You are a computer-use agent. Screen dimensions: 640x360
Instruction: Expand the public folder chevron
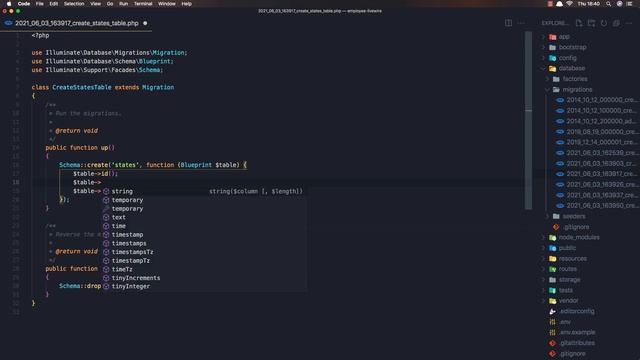click(x=543, y=248)
